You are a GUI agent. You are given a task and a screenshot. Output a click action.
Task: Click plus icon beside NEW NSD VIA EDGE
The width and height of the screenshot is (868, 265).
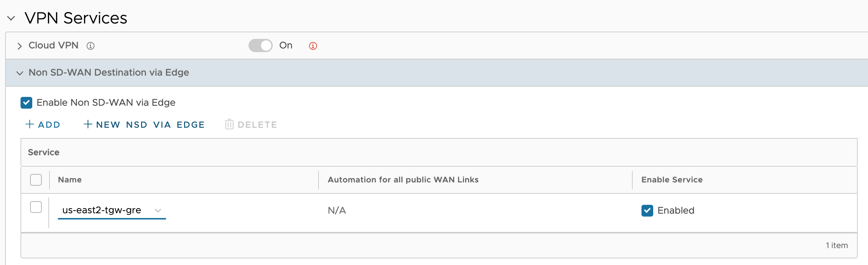[88, 124]
